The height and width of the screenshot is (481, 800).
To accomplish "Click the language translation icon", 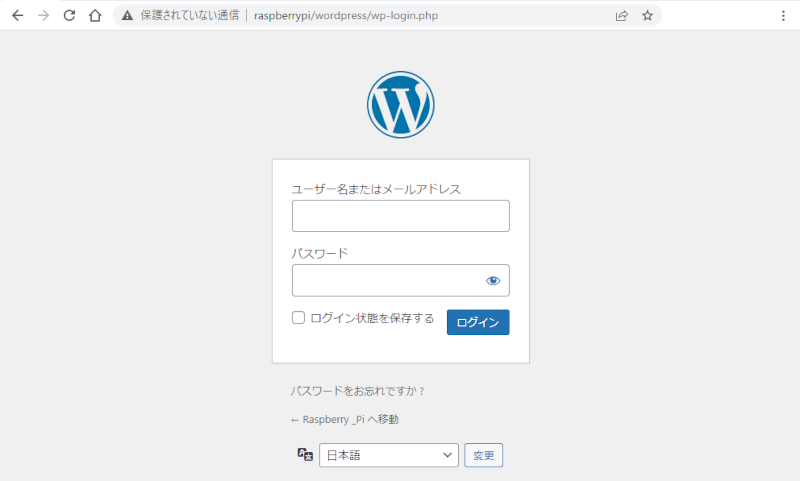I will (x=305, y=455).
